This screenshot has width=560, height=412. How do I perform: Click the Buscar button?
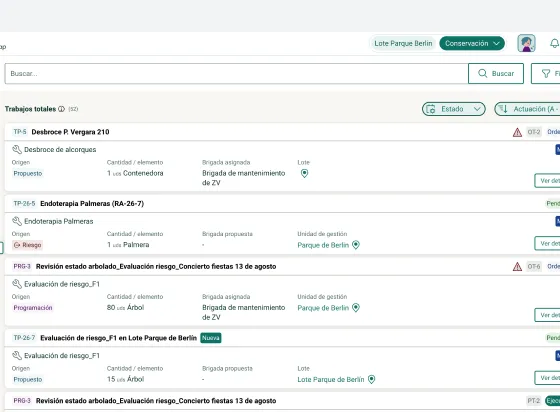(x=496, y=74)
